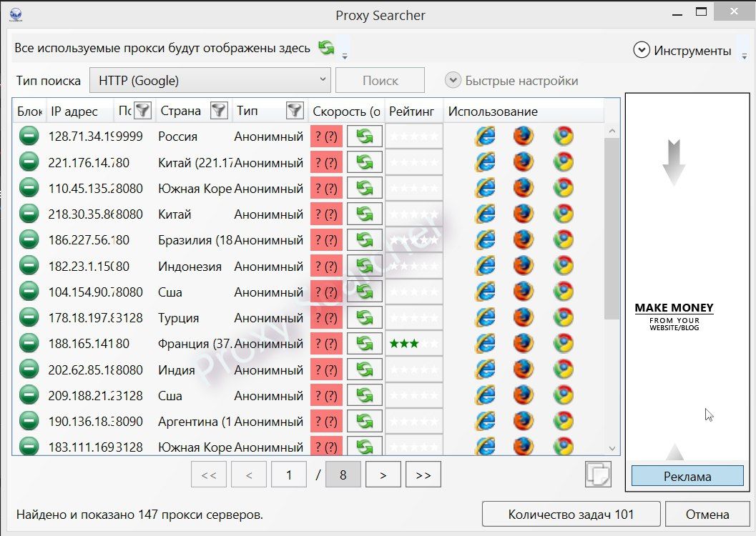Use Бразилия proxy in Firefox
The image size is (756, 536).
(x=524, y=240)
